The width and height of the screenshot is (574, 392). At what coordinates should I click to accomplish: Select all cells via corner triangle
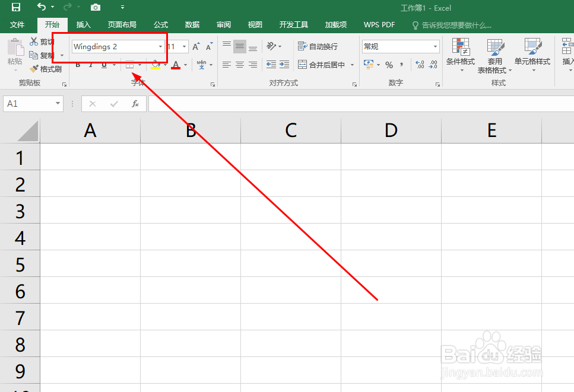click(x=28, y=131)
